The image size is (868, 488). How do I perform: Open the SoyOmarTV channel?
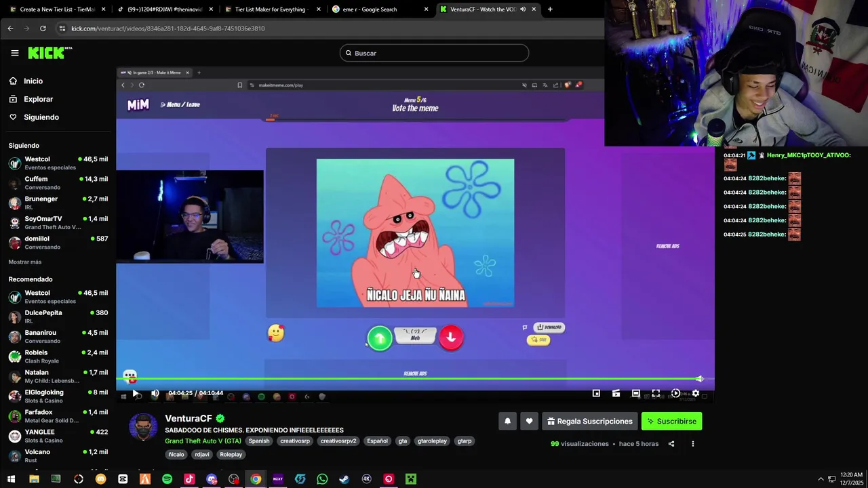tap(58, 222)
